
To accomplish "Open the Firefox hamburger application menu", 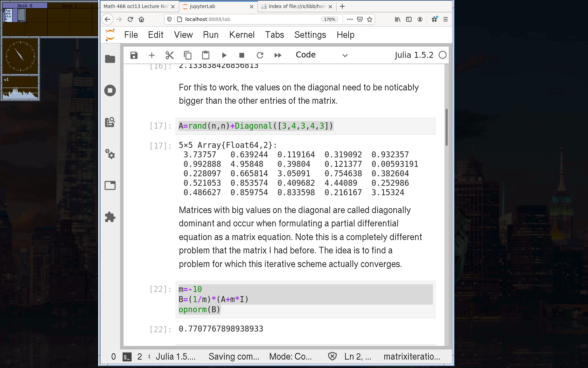I will click(445, 19).
